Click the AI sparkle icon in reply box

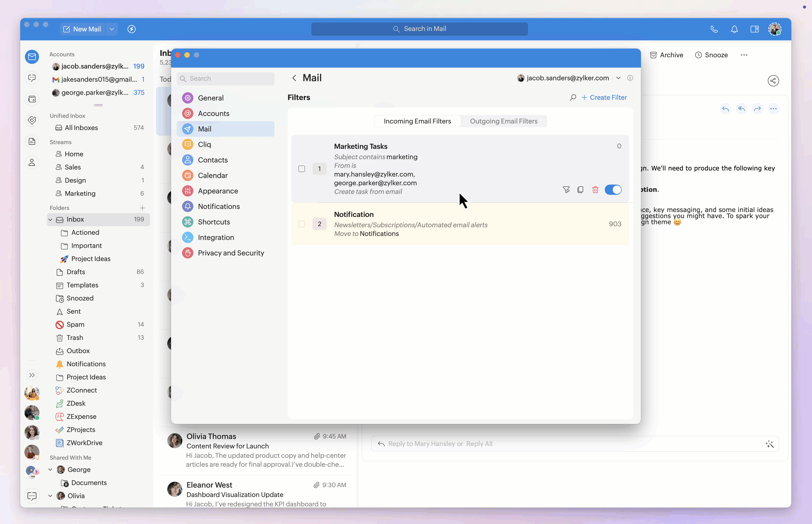click(769, 444)
